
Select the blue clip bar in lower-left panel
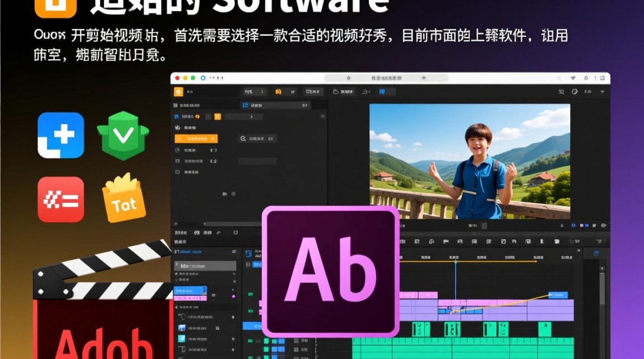point(190,291)
